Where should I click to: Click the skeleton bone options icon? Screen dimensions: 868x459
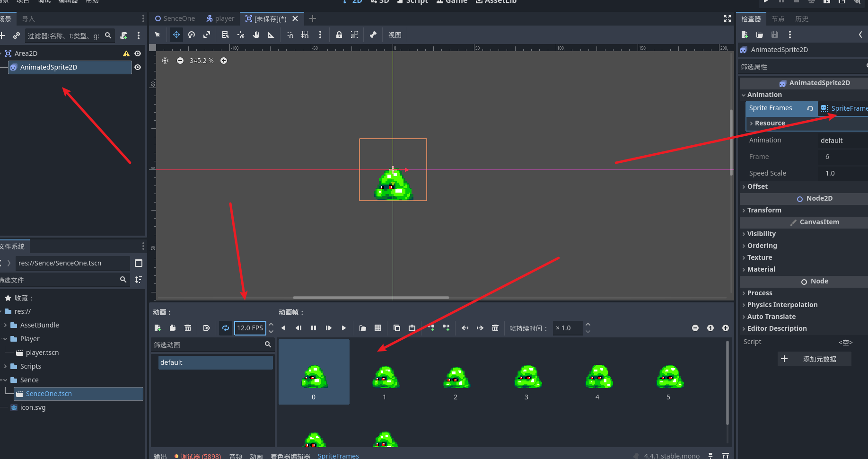(373, 35)
